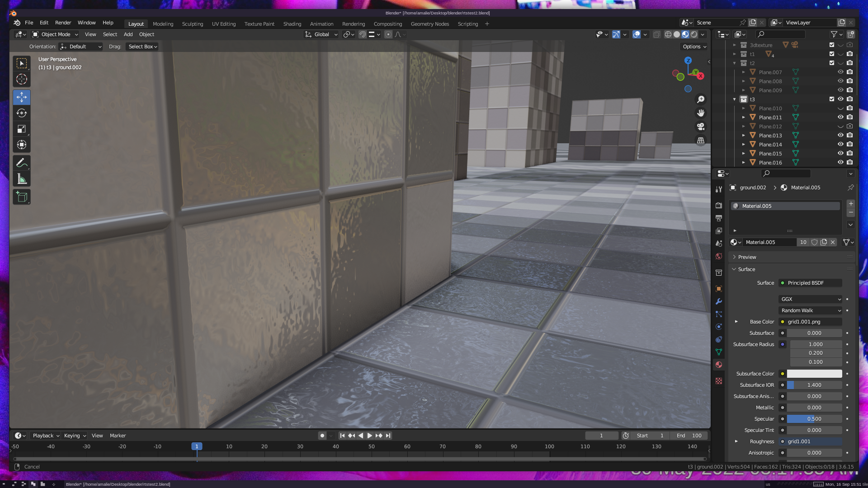Click the Add Cube tool icon
This screenshot has width=868, height=488.
click(22, 197)
